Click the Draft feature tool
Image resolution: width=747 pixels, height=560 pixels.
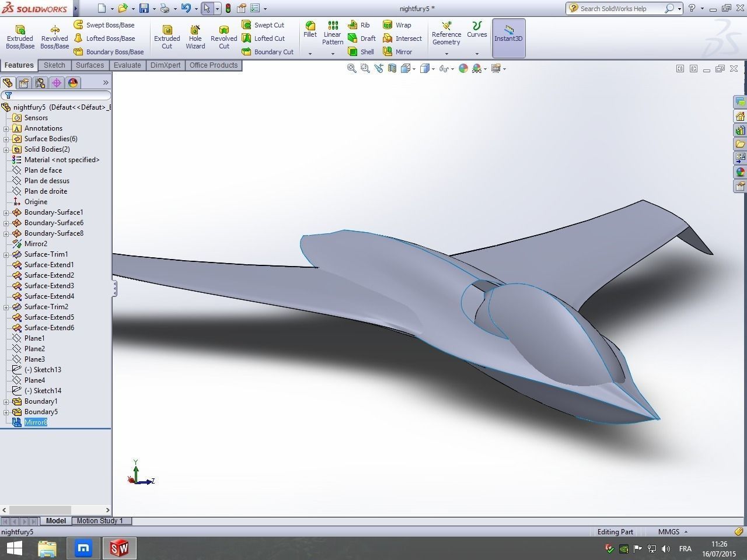[x=362, y=38]
